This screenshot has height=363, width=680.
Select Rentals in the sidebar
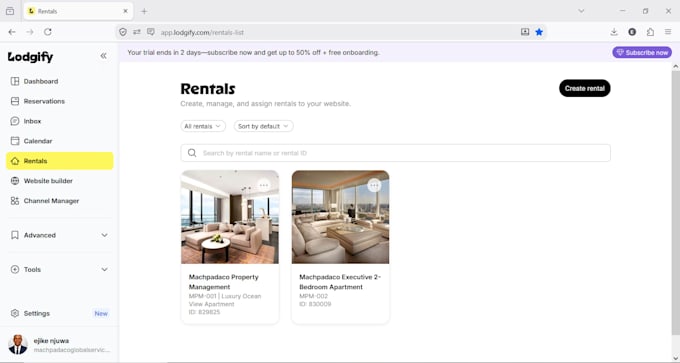tap(60, 161)
